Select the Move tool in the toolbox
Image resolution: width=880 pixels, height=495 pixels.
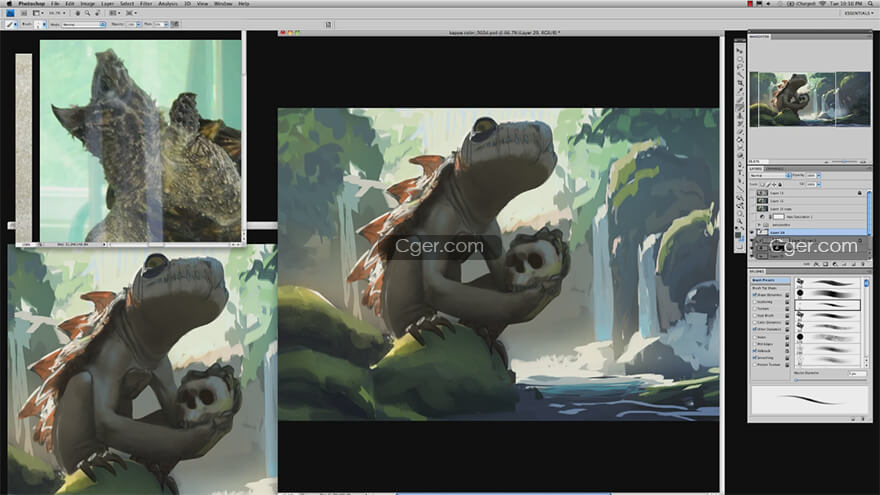pyautogui.click(x=740, y=51)
